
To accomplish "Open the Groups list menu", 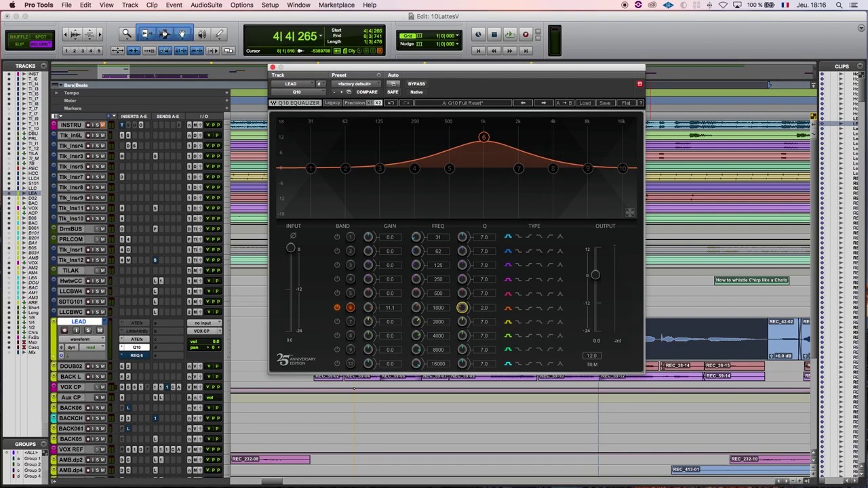I will [x=43, y=444].
